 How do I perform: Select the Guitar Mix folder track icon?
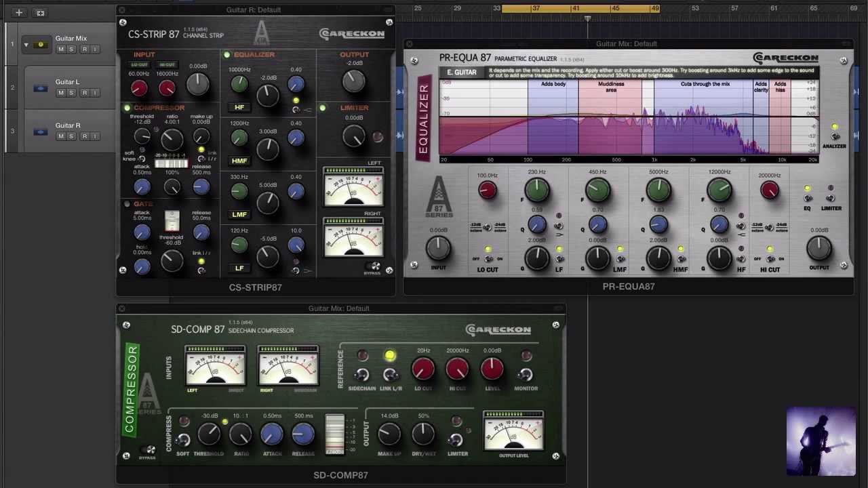click(41, 45)
